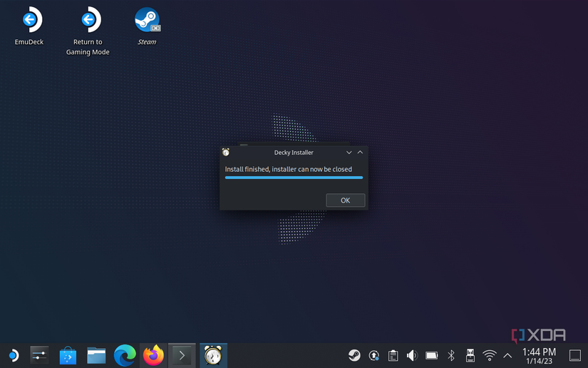Launch Discover software store from taskbar
The width and height of the screenshot is (588, 368).
(68, 355)
